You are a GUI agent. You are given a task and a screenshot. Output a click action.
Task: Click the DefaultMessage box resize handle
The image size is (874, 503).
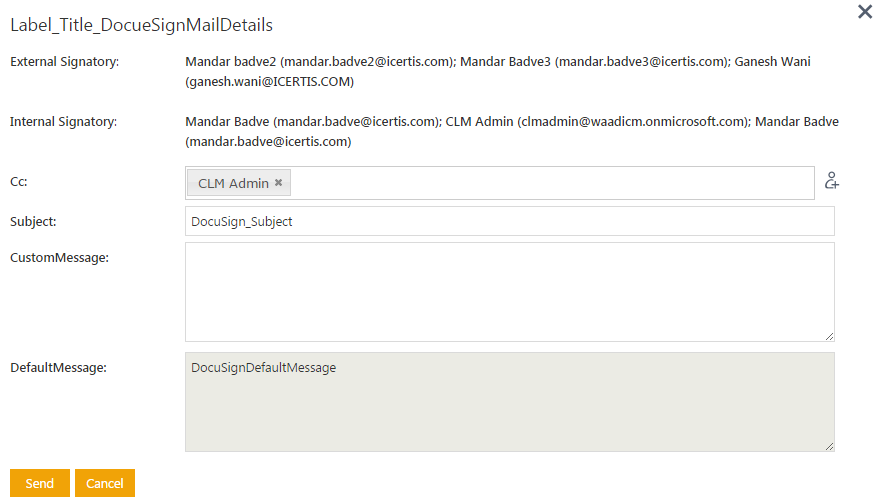click(x=829, y=446)
